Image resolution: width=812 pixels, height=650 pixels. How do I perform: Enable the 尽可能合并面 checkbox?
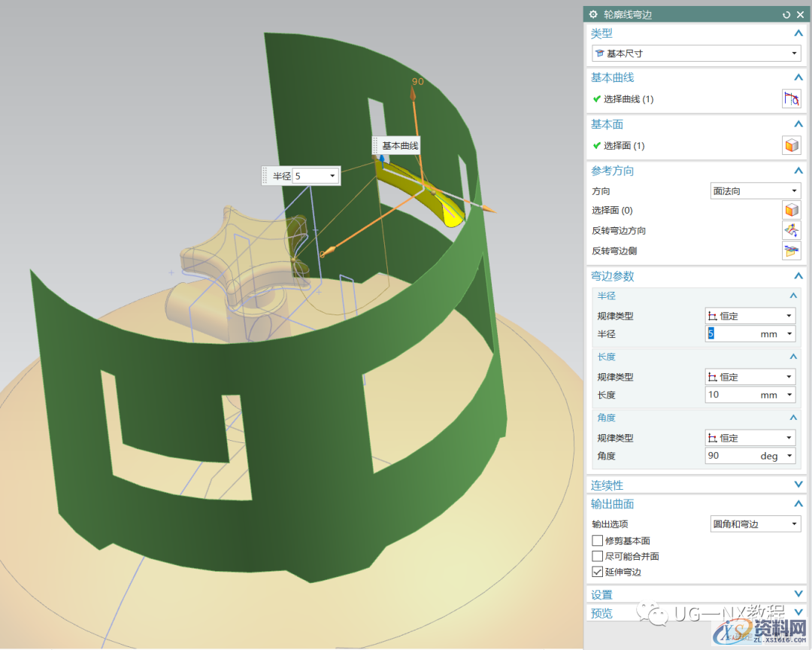(598, 557)
